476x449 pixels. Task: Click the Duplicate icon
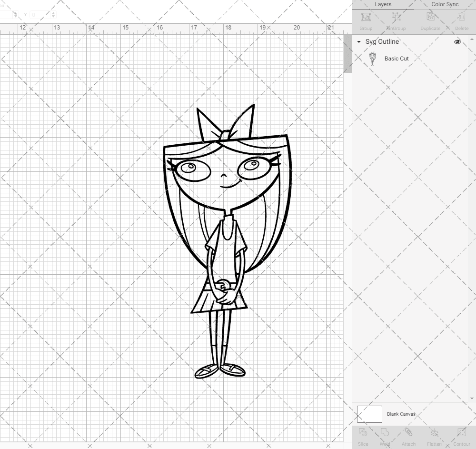(430, 17)
